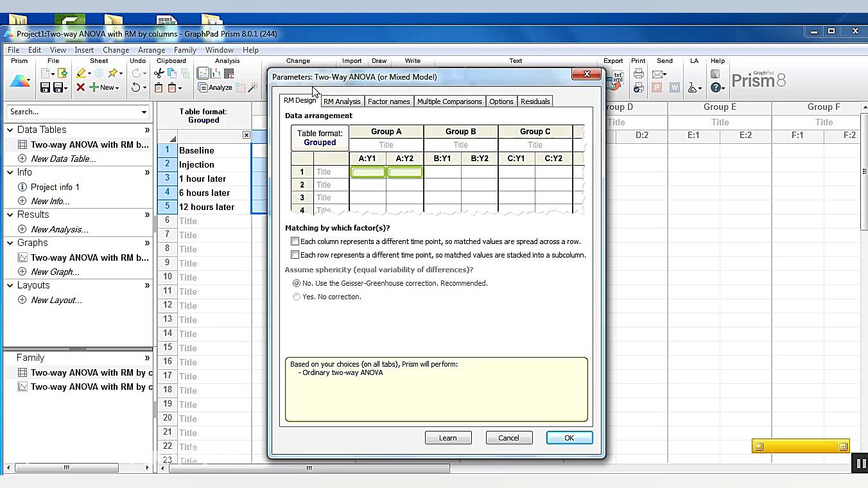
Task: Click the LA flask icon
Action: click(x=692, y=87)
